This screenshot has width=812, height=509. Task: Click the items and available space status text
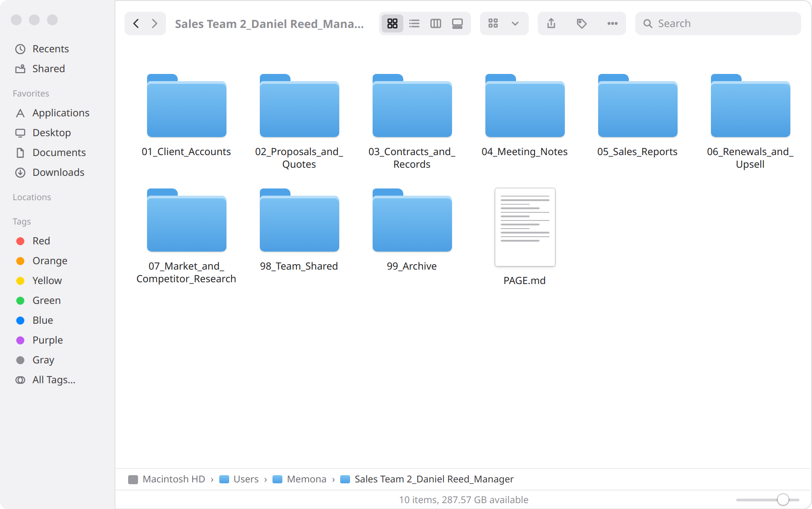(464, 500)
